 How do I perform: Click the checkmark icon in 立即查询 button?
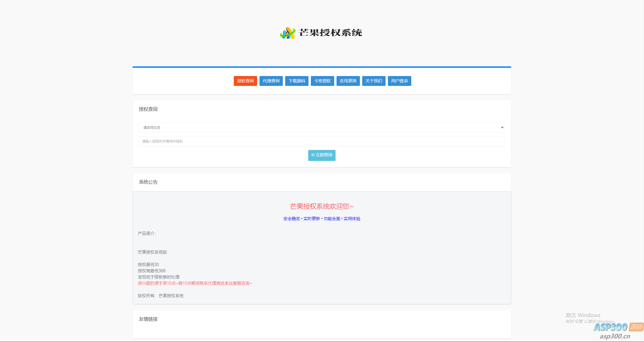point(313,155)
